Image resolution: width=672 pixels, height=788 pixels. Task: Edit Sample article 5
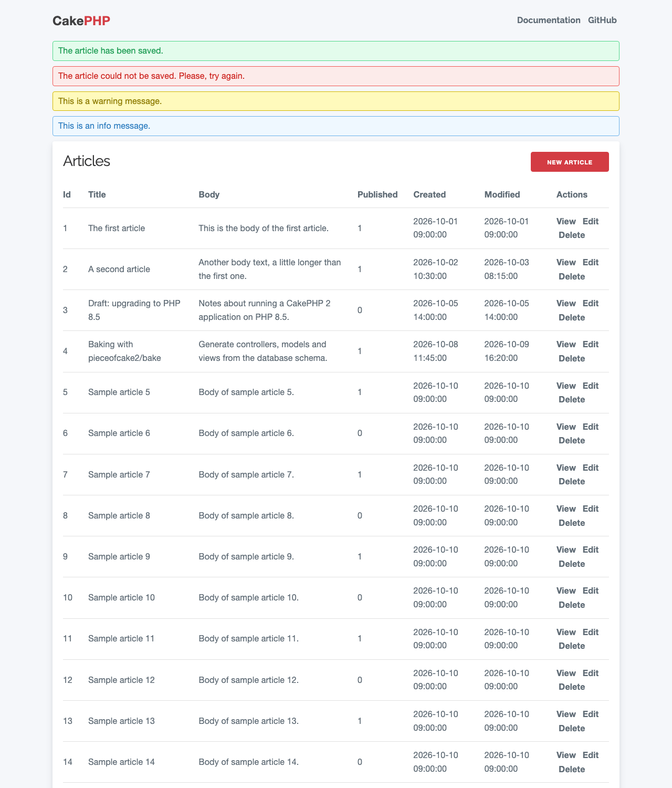click(591, 386)
